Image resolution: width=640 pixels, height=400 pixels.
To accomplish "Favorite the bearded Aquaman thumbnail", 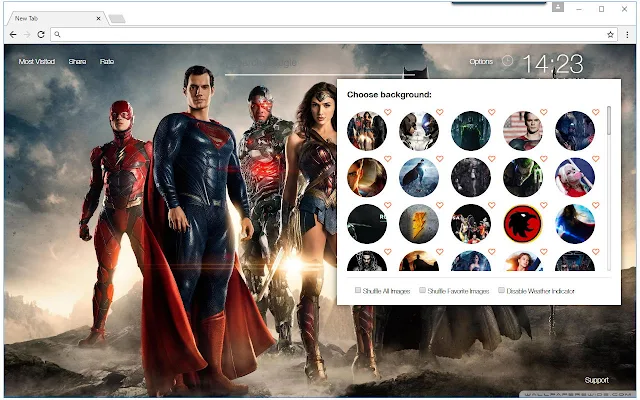I will tap(388, 252).
